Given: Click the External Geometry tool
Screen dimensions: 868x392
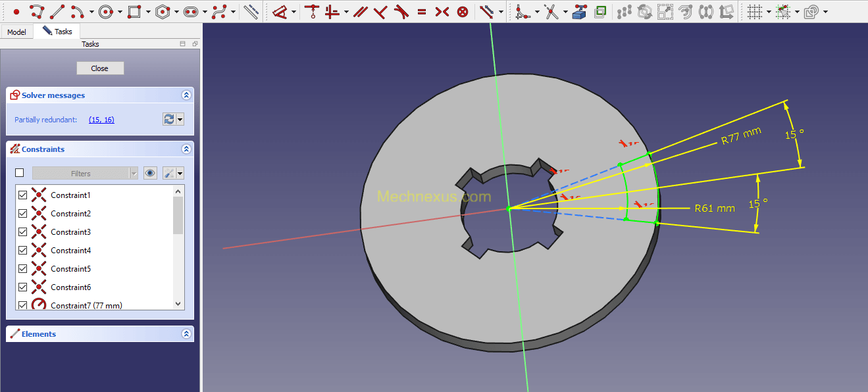Looking at the screenshot, I should tap(580, 12).
